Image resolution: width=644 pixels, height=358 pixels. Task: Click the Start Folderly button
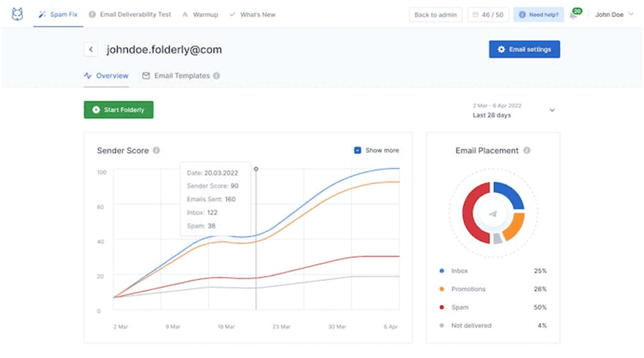tap(119, 110)
